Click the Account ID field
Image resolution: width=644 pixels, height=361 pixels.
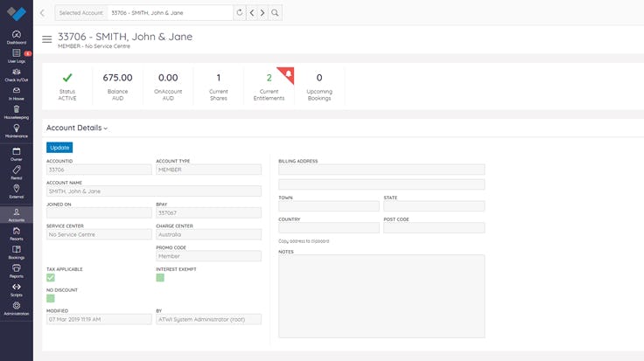tap(99, 170)
